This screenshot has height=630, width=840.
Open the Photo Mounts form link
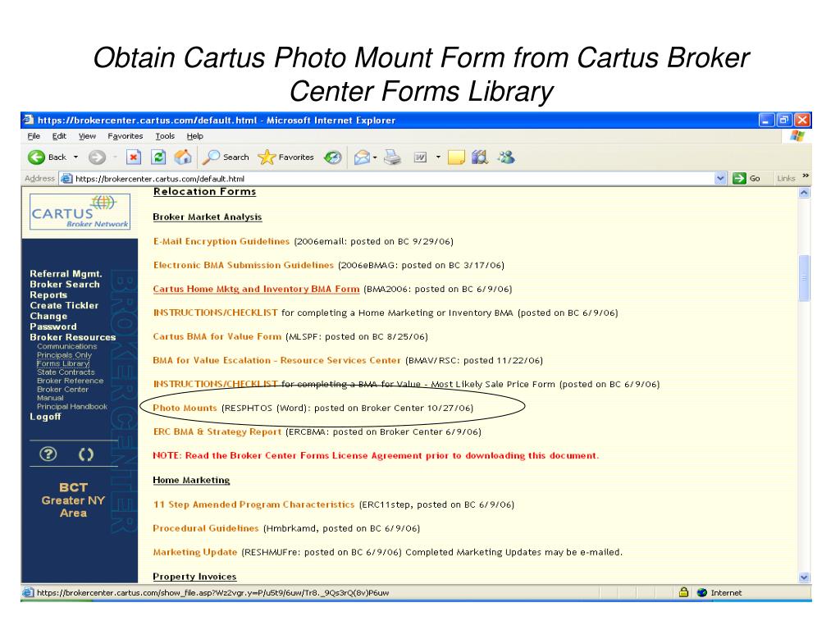[185, 408]
